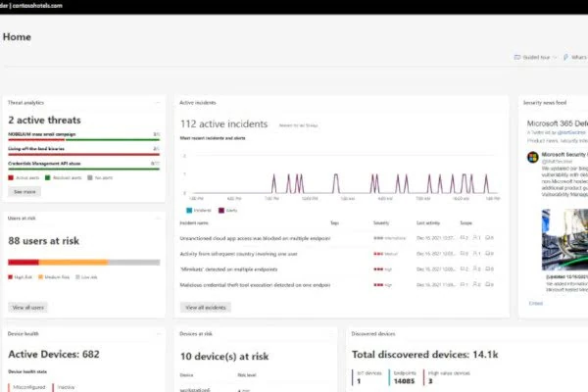Click the See more button
This screenshot has height=392, width=588.
[24, 192]
